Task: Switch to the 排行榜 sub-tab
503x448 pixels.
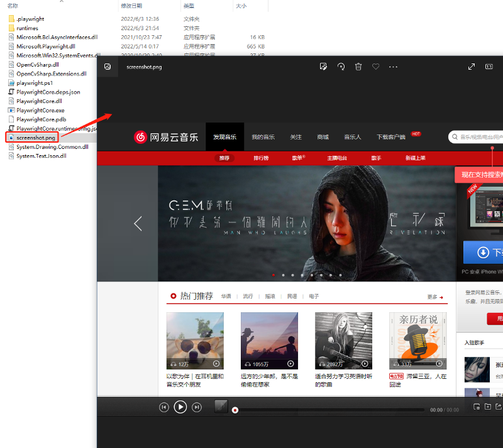Action: 261,158
